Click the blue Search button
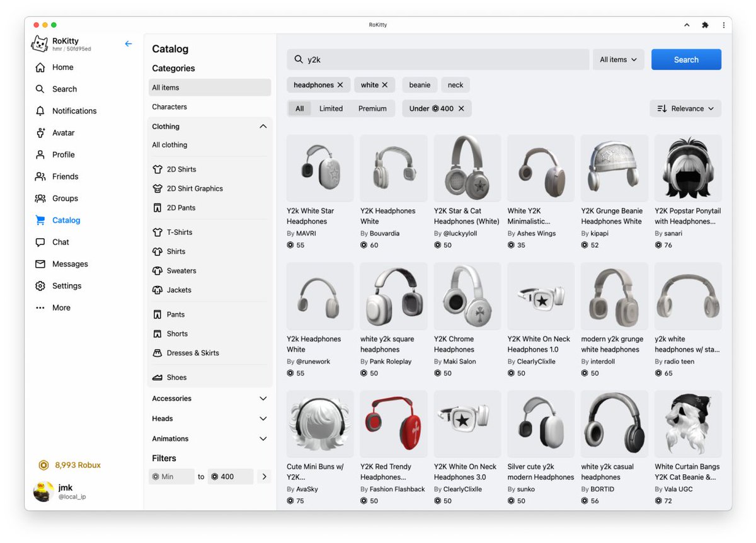This screenshot has width=756, height=543. (x=686, y=59)
